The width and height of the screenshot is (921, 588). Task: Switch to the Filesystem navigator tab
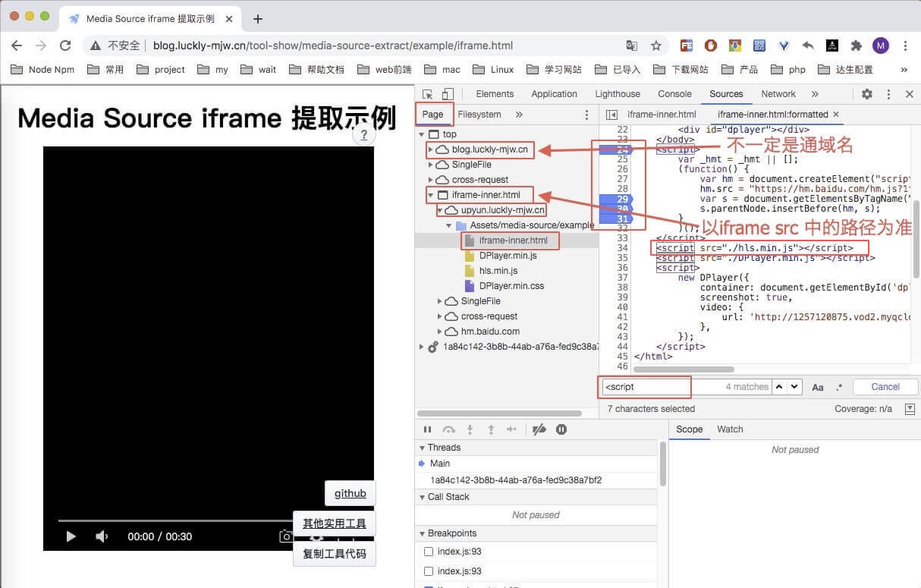[479, 115]
